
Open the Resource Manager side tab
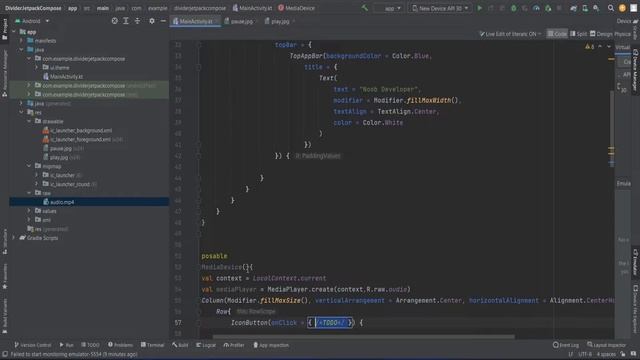[4, 73]
